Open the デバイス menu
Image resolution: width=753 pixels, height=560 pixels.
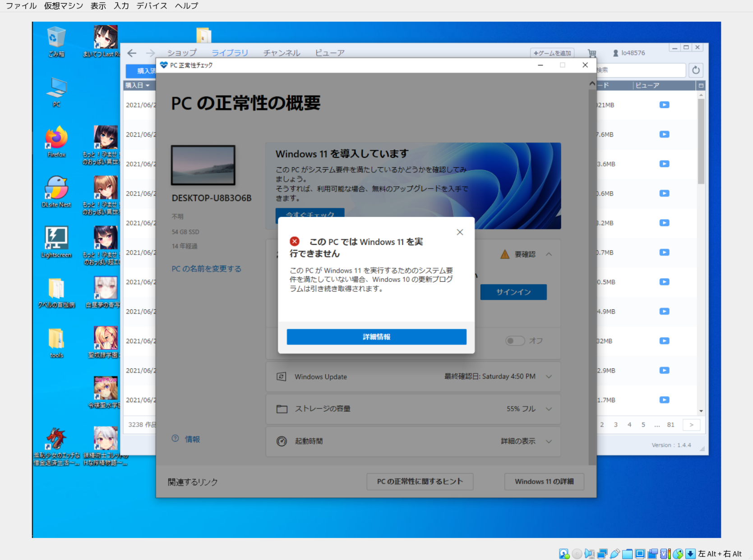[x=152, y=6]
